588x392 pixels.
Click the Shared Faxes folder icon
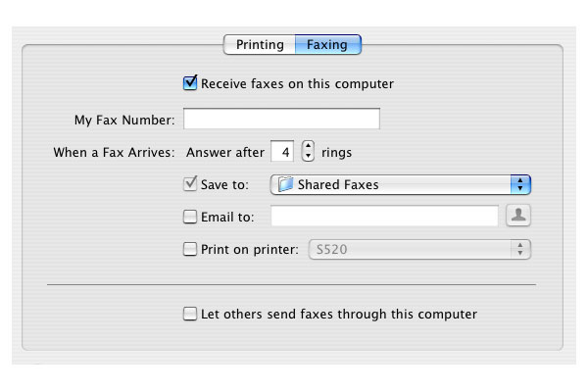[x=285, y=184]
